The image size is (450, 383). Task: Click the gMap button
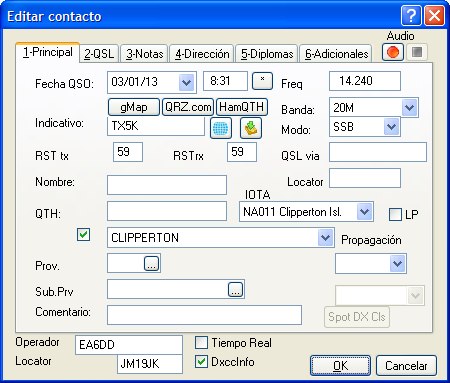click(x=134, y=107)
